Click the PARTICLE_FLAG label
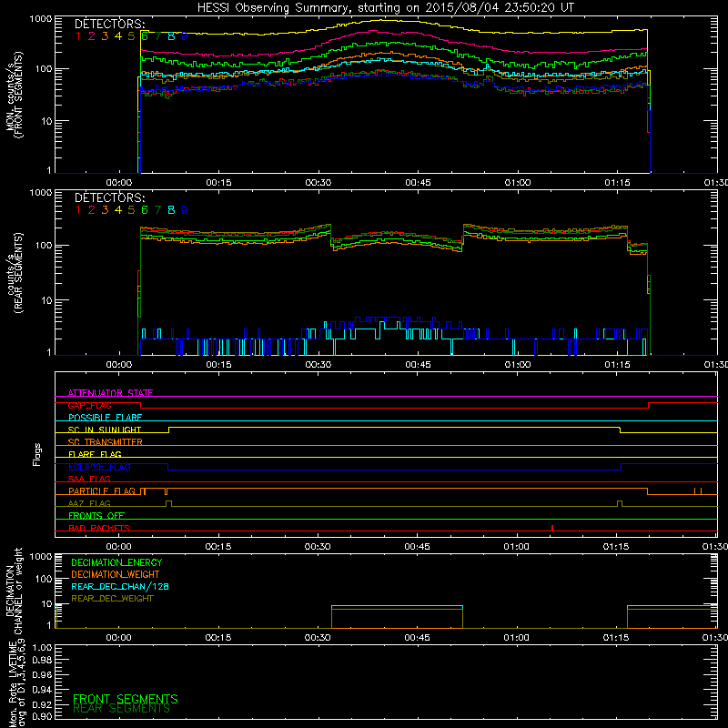 click(x=102, y=491)
